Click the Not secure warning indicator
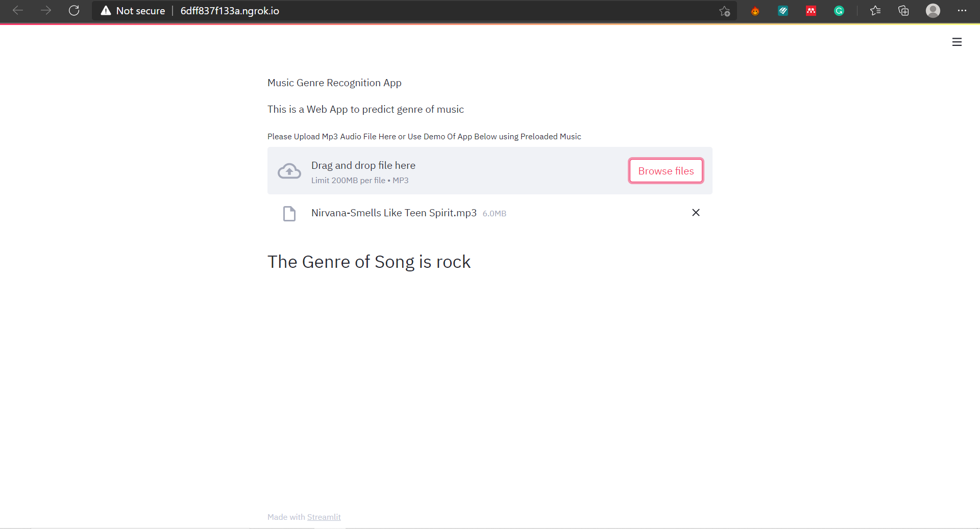 point(133,11)
